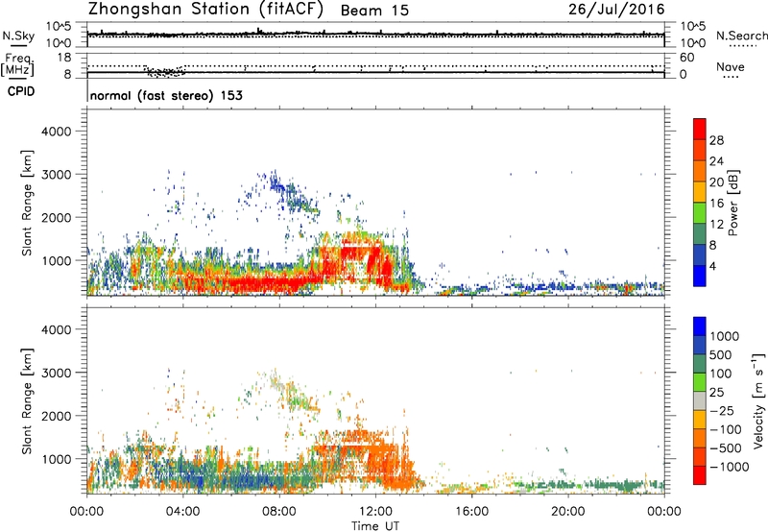Click the 3000 tick in velocity panel
The height and width of the screenshot is (532, 768).
click(57, 373)
